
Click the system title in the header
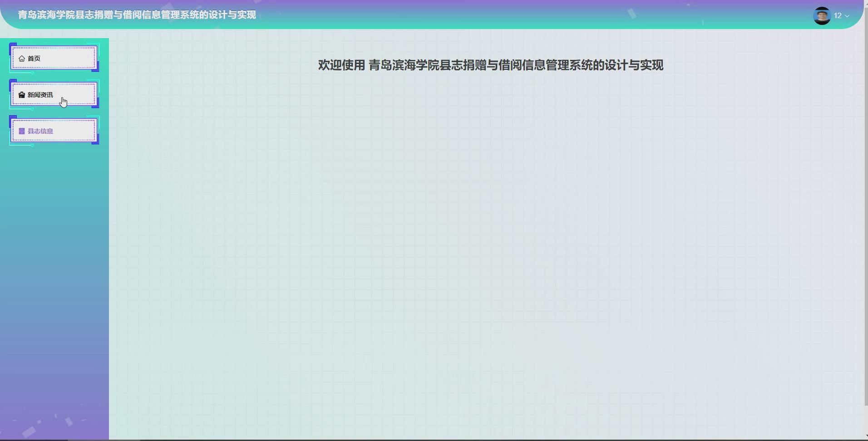point(137,15)
